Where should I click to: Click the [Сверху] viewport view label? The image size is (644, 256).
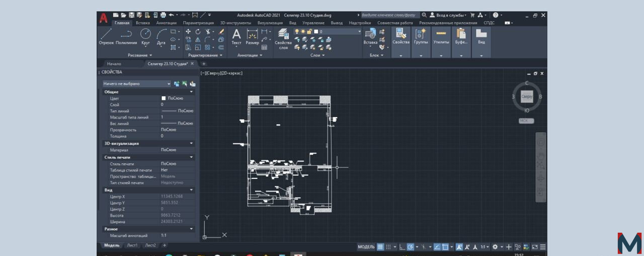(x=214, y=73)
